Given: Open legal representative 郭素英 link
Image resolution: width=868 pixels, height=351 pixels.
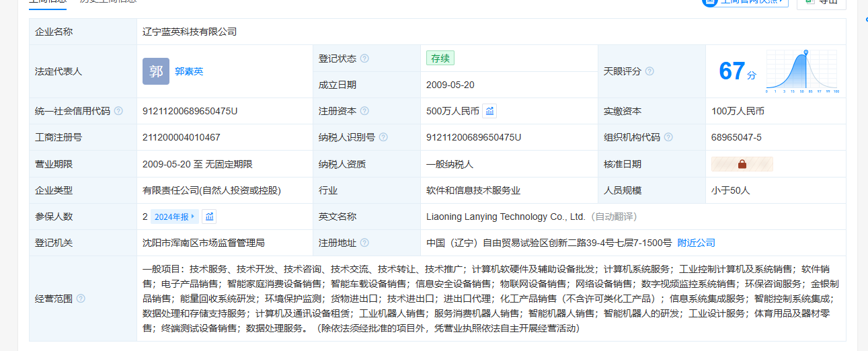Looking at the screenshot, I should 189,71.
